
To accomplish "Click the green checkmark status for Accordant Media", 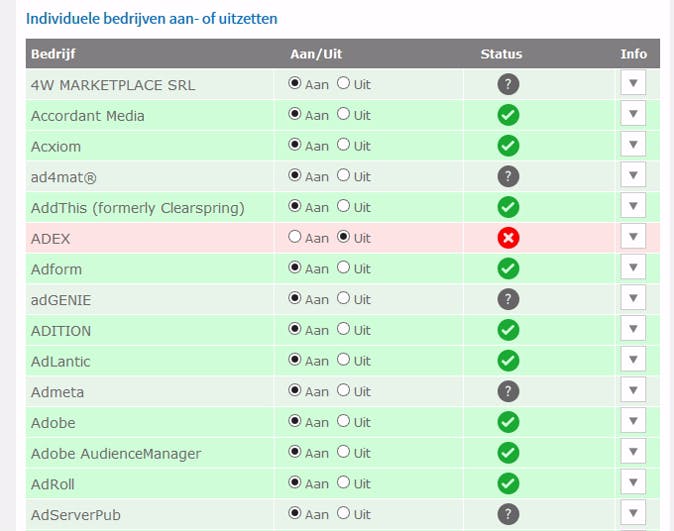I will pyautogui.click(x=508, y=115).
